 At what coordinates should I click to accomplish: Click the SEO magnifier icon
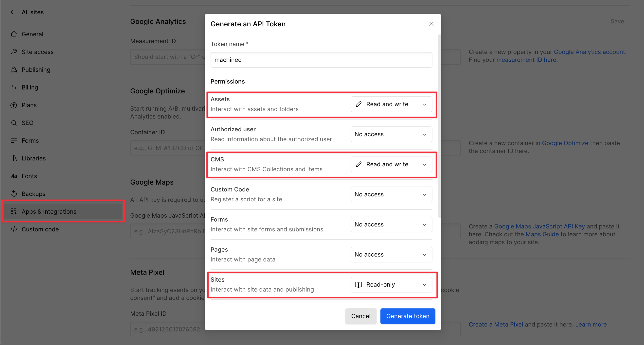14,123
